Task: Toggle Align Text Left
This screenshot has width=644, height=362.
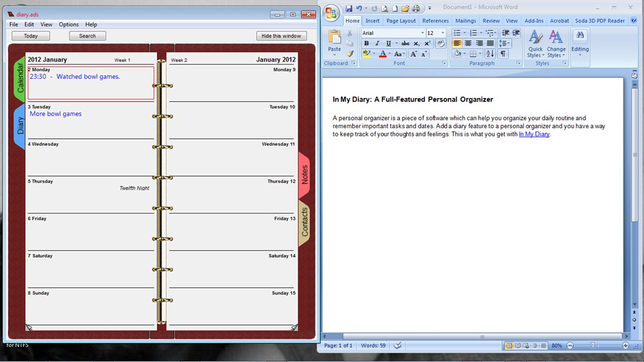Action: pyautogui.click(x=457, y=43)
